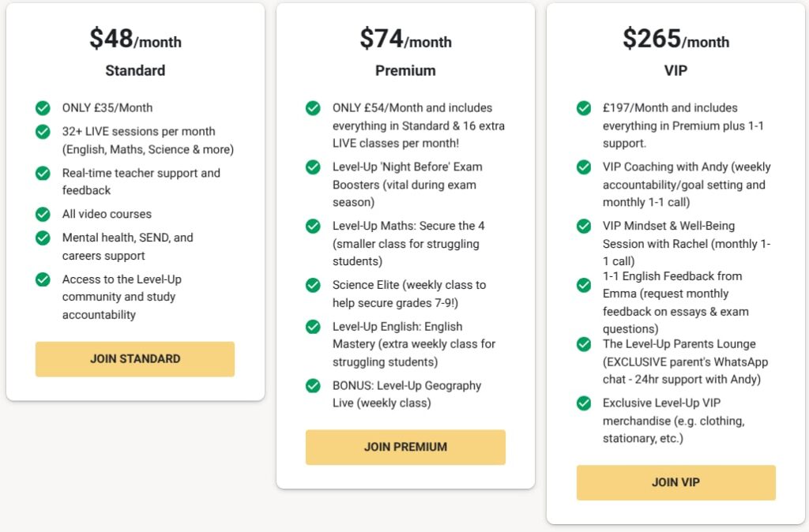Click the '$74/month' Premium price heading
809x532 pixels.
pos(405,39)
